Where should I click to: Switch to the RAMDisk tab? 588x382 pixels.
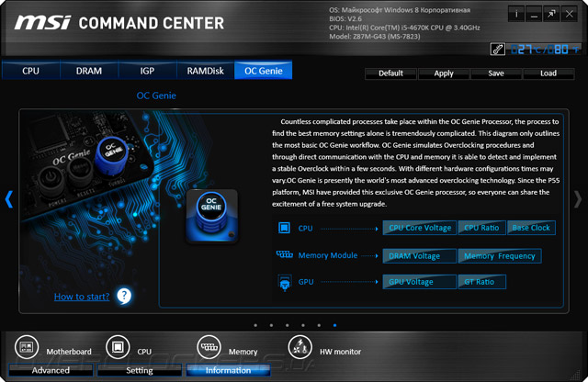206,71
